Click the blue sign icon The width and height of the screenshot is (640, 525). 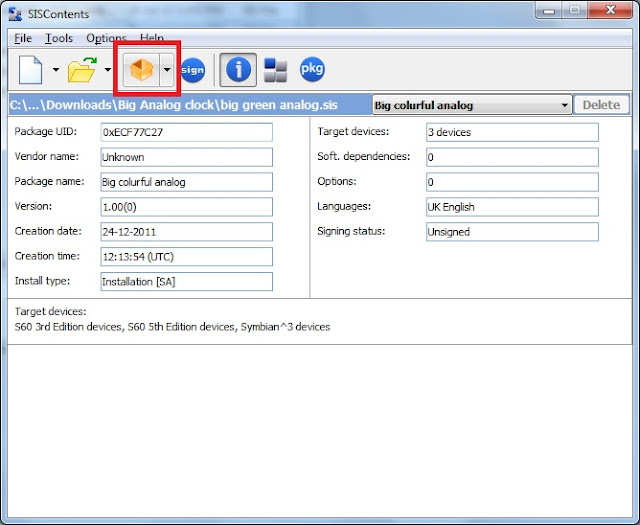pos(193,70)
